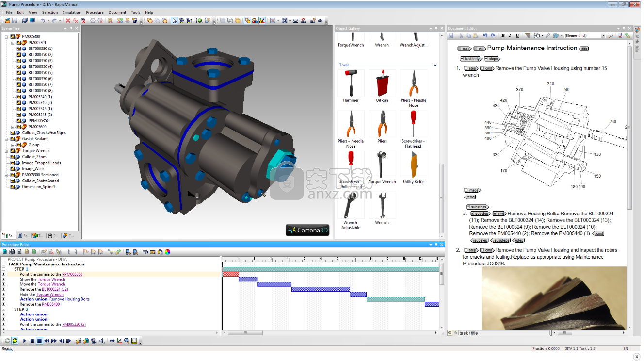Toggle visibility box of PM005340 (2)
The height and width of the screenshot is (363, 644).
(19, 103)
